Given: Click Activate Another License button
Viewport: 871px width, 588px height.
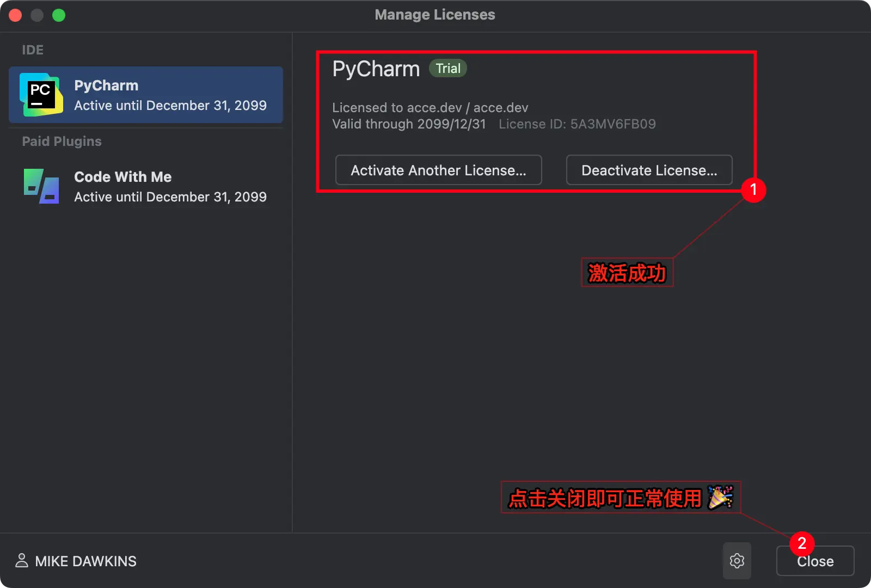Looking at the screenshot, I should tap(439, 170).
